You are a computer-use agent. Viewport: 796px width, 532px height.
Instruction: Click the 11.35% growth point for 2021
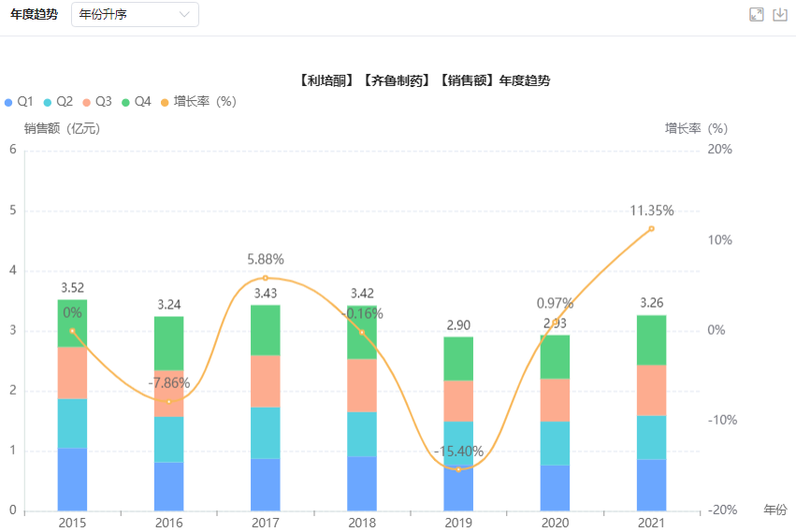(x=651, y=228)
